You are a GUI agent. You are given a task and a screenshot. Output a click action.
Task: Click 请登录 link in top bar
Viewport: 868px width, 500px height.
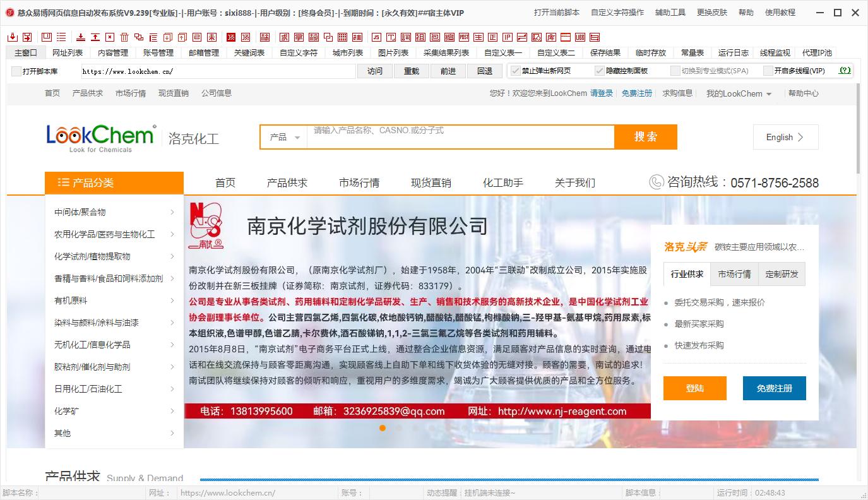pos(602,93)
